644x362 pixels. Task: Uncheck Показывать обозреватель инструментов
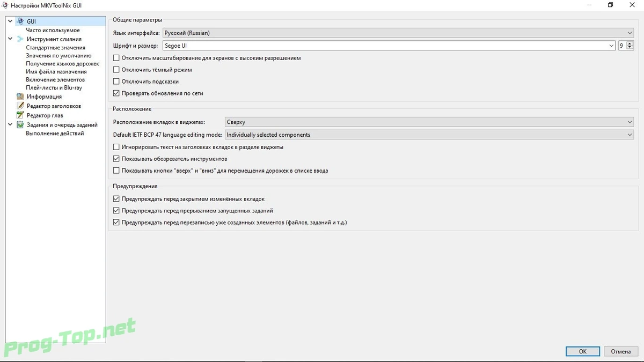116,159
